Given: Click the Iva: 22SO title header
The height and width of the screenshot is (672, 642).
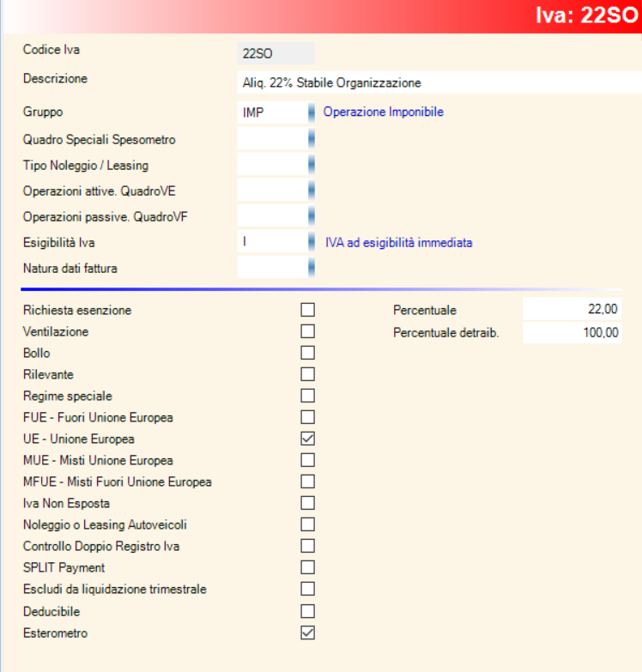Looking at the screenshot, I should (587, 15).
